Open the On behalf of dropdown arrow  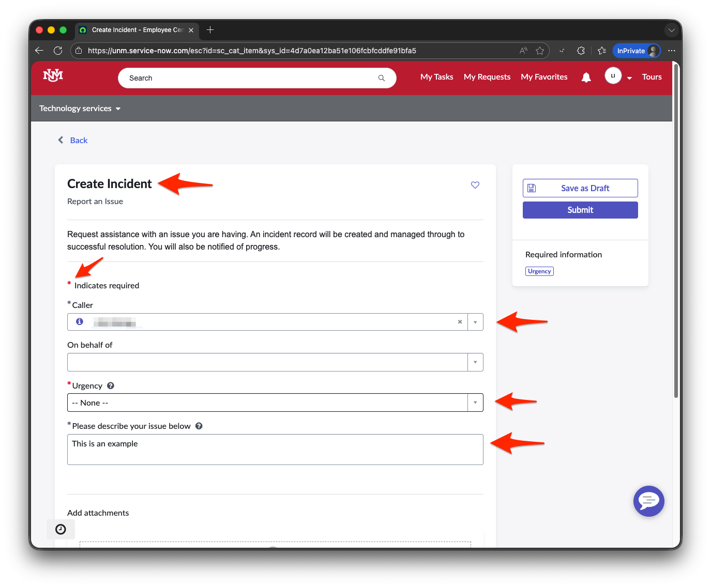tap(475, 362)
